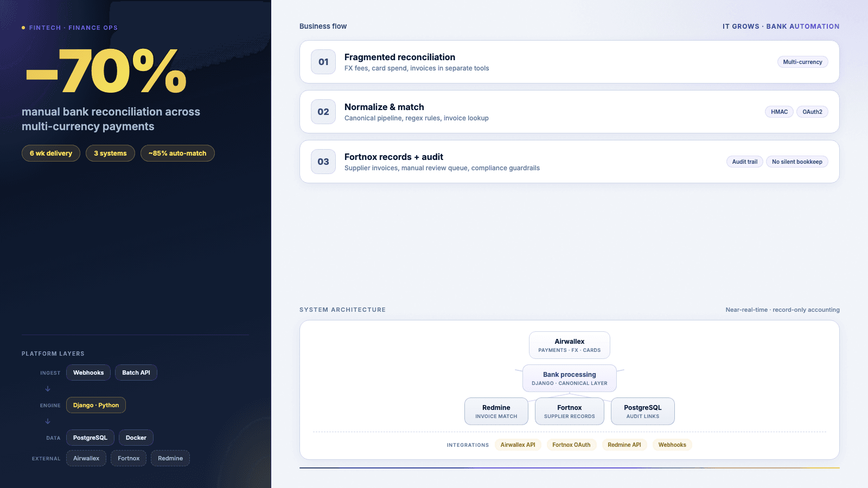Image resolution: width=868 pixels, height=488 pixels.
Task: Click the manual bank reconciliation subtitle
Action: 111,119
